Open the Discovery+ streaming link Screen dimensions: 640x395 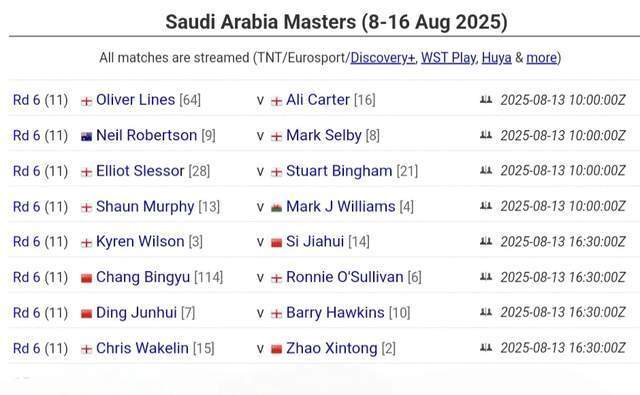pos(382,58)
